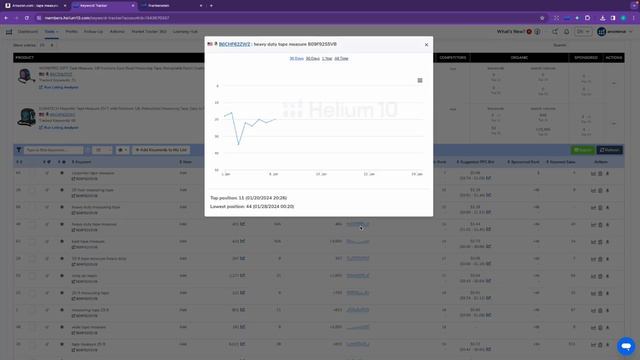
Task: Click the green Export button
Action: [582, 150]
